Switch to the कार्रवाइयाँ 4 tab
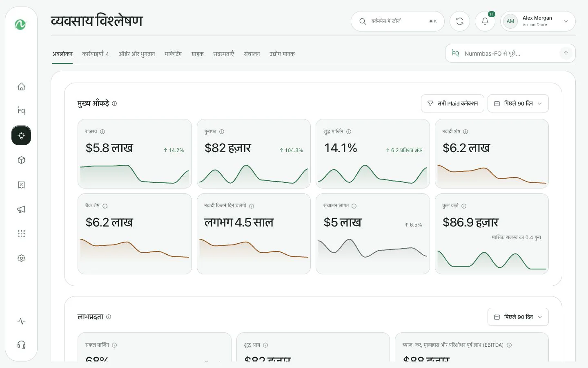 (96, 54)
